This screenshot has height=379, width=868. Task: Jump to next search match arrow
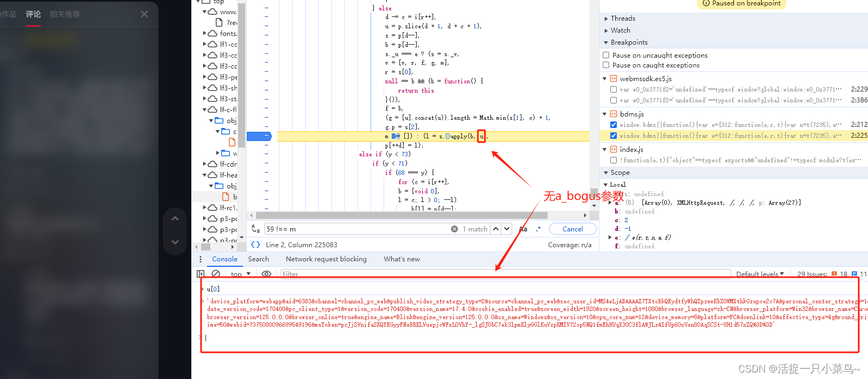[507, 229]
